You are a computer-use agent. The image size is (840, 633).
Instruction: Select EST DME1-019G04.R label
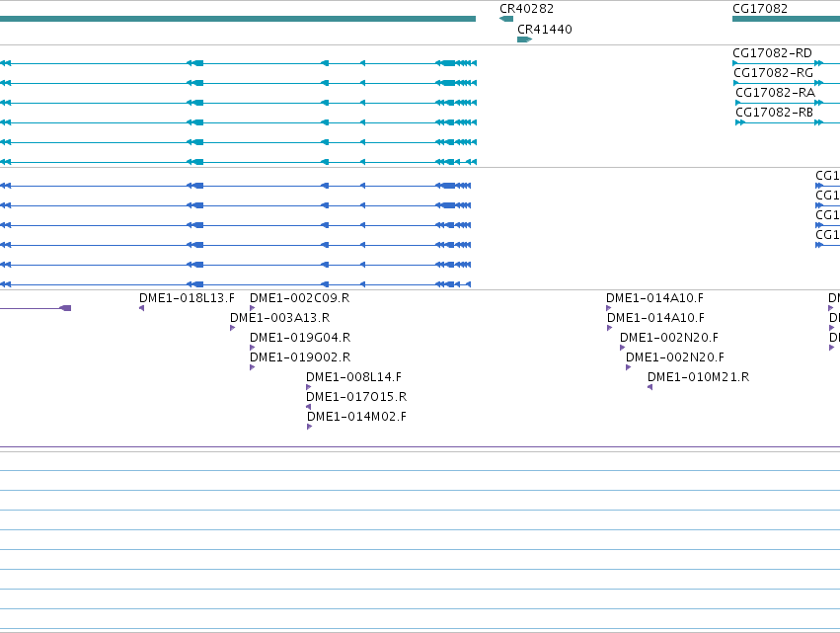pos(300,338)
